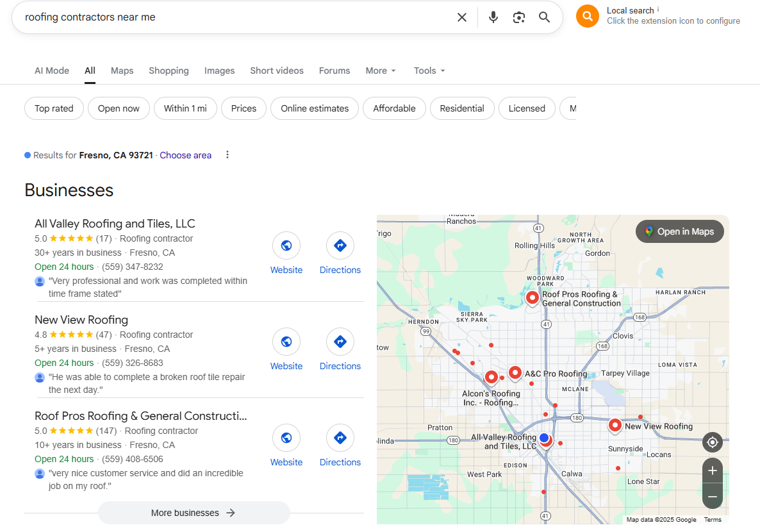The width and height of the screenshot is (760, 532).
Task: Open the three-dot location options menu
Action: [227, 155]
